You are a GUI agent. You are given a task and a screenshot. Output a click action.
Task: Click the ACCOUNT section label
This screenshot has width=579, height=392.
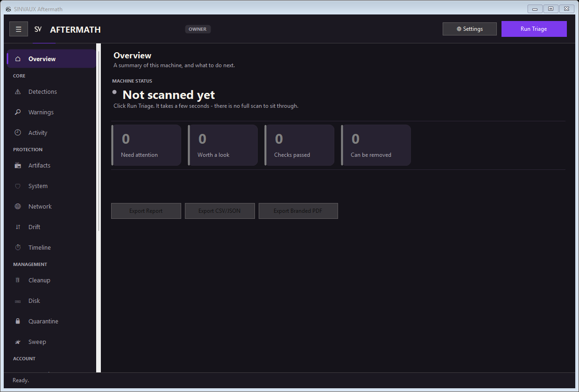[24, 358]
